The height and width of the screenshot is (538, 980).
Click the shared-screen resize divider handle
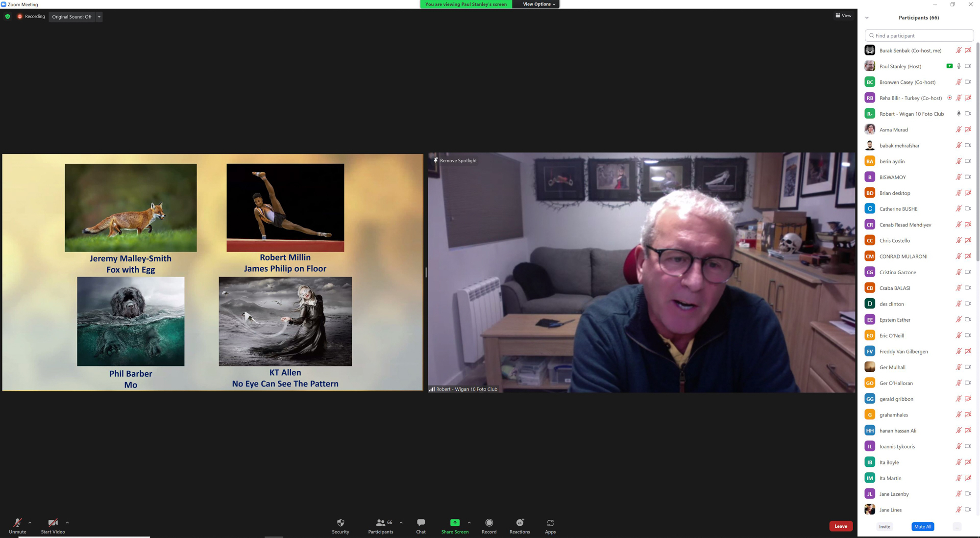425,272
